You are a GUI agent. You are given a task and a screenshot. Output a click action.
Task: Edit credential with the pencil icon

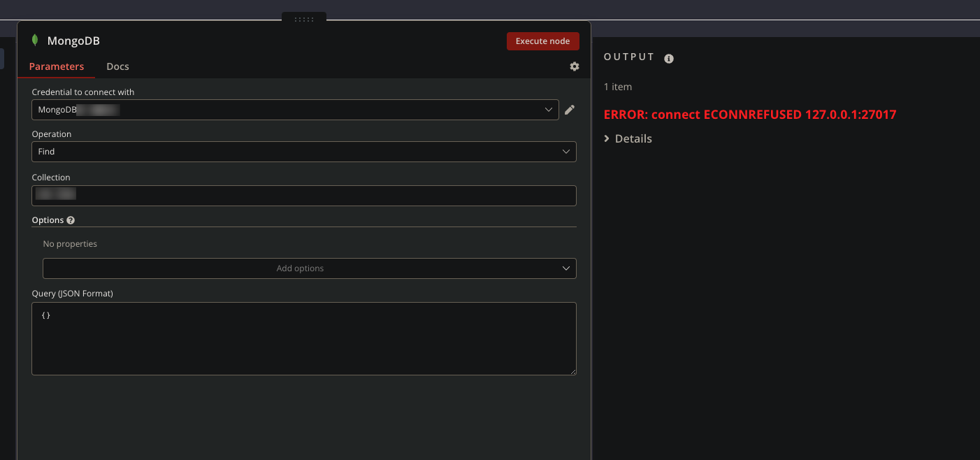[x=570, y=110]
